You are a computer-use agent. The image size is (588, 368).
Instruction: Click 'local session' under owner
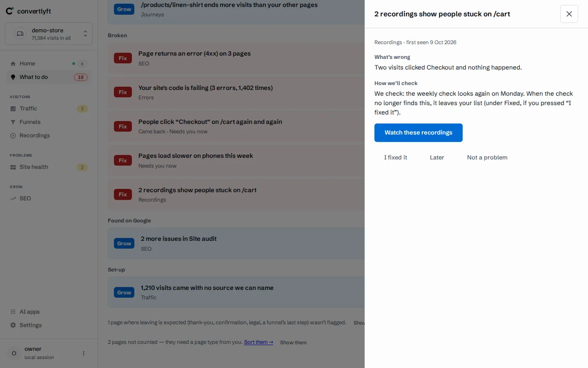click(39, 357)
